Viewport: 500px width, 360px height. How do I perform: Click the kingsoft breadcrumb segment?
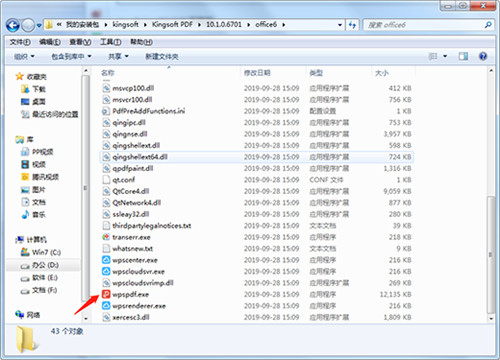pos(126,24)
